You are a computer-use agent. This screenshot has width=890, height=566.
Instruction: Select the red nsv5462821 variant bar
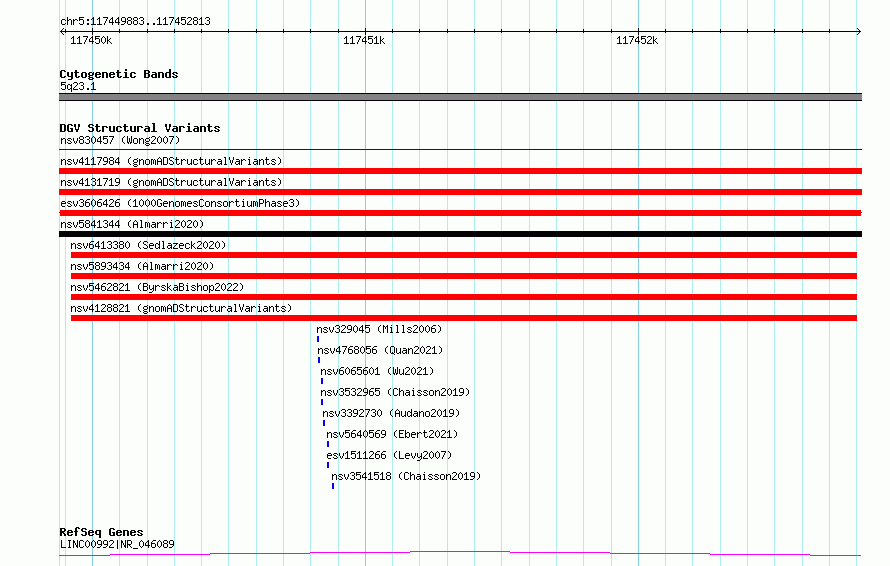coord(464,297)
